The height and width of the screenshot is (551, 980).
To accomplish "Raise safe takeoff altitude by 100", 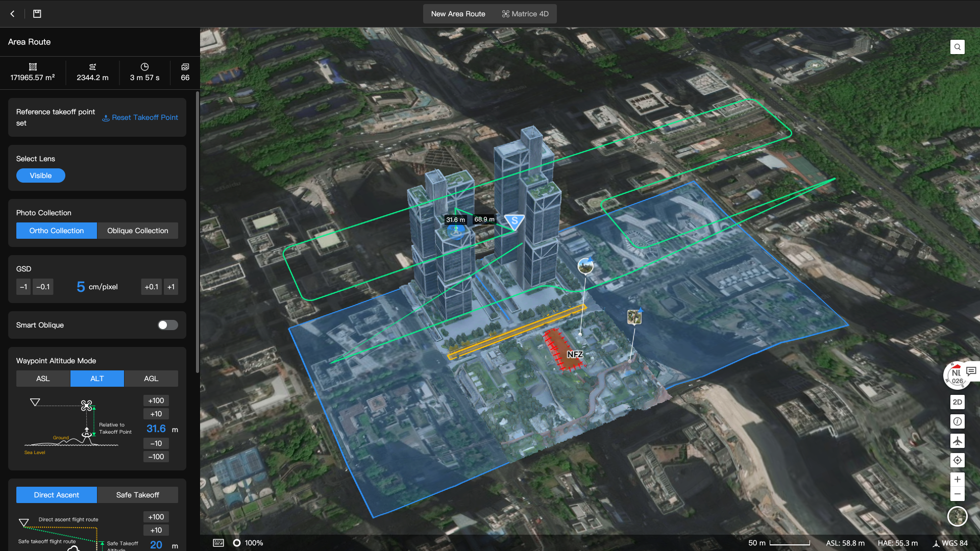I will coord(156,517).
